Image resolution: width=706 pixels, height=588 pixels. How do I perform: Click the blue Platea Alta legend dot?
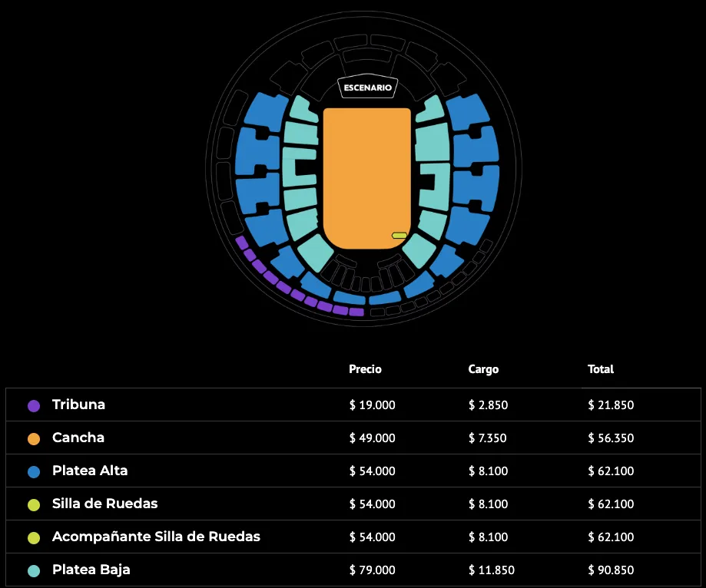click(34, 472)
